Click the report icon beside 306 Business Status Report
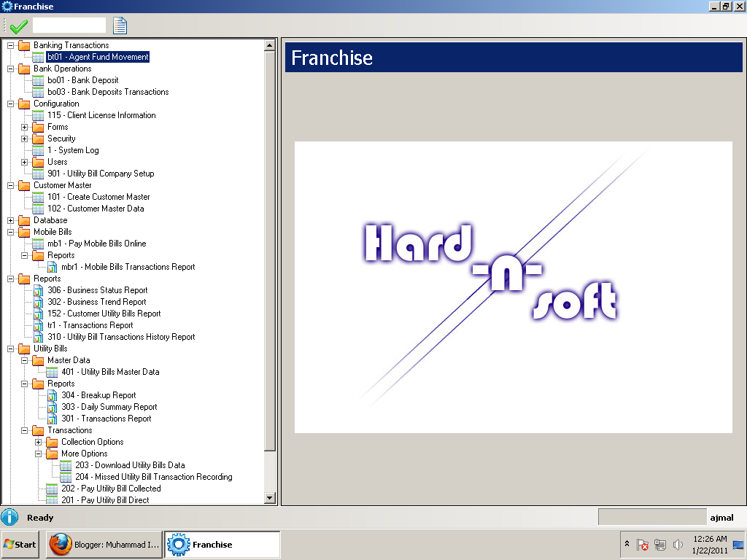Image resolution: width=747 pixels, height=560 pixels. tap(38, 290)
